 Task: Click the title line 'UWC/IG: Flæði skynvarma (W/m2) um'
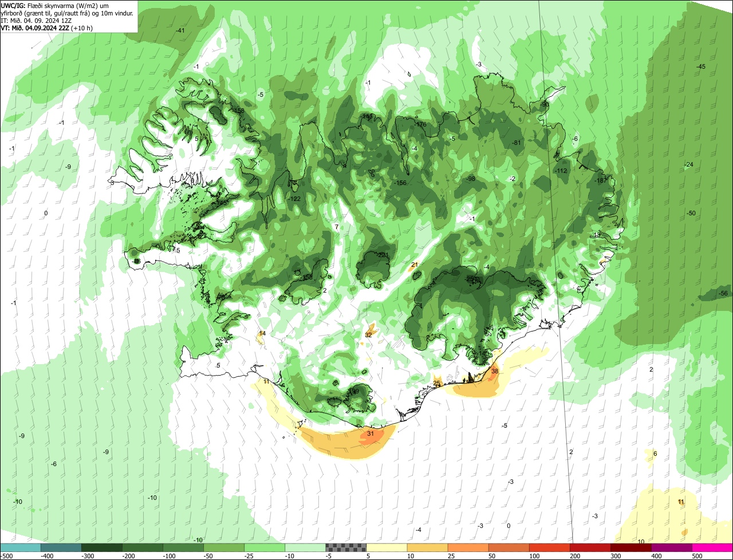point(55,5)
